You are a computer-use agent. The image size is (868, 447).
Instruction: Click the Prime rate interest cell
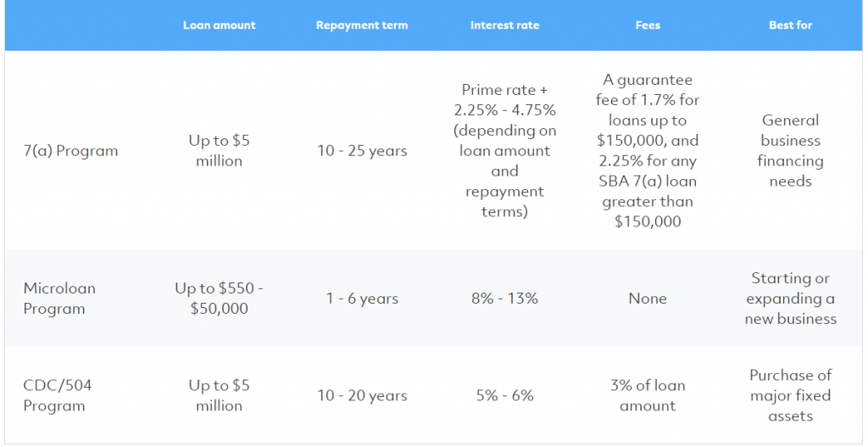(505, 151)
